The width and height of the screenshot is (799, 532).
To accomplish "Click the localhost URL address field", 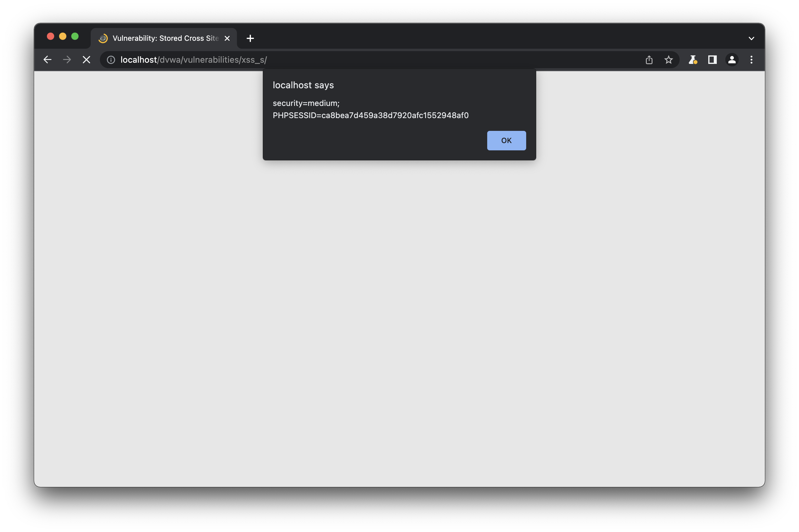I will click(340, 60).
